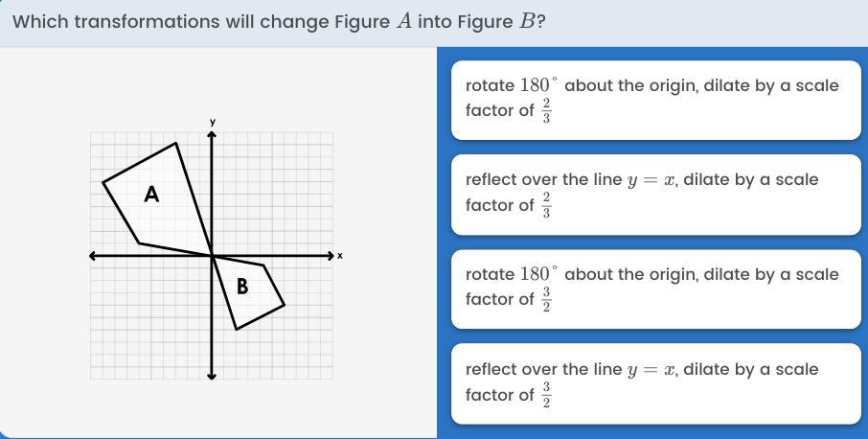Click the italic B in the question heading
Image resolution: width=868 pixels, height=439 pixels.
tap(526, 21)
